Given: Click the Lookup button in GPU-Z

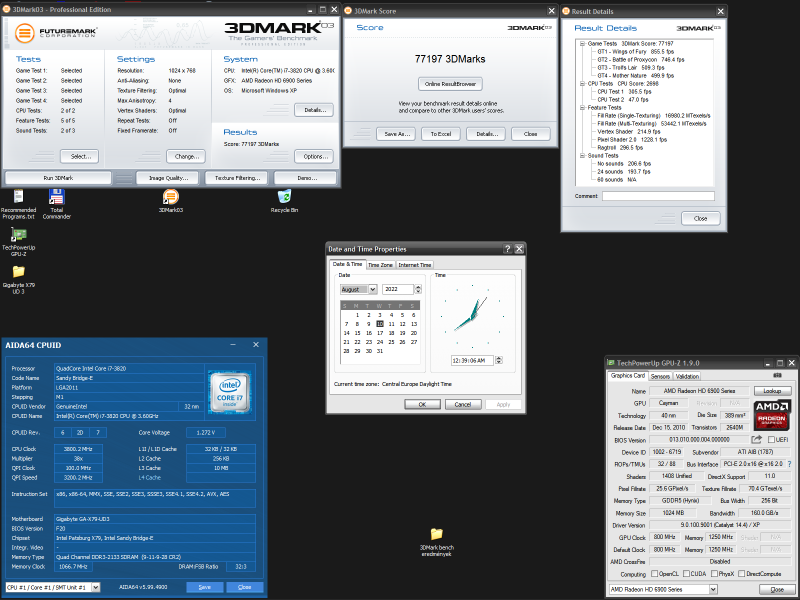Looking at the screenshot, I should (772, 390).
